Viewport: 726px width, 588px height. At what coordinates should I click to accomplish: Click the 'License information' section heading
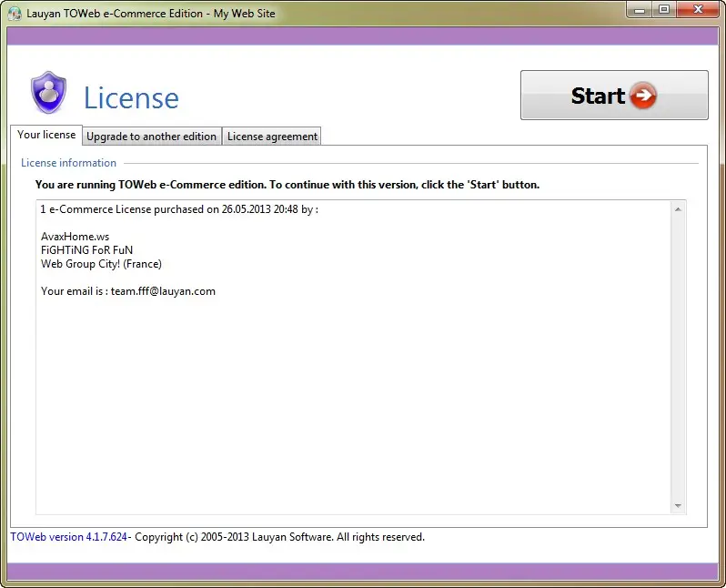pos(68,163)
